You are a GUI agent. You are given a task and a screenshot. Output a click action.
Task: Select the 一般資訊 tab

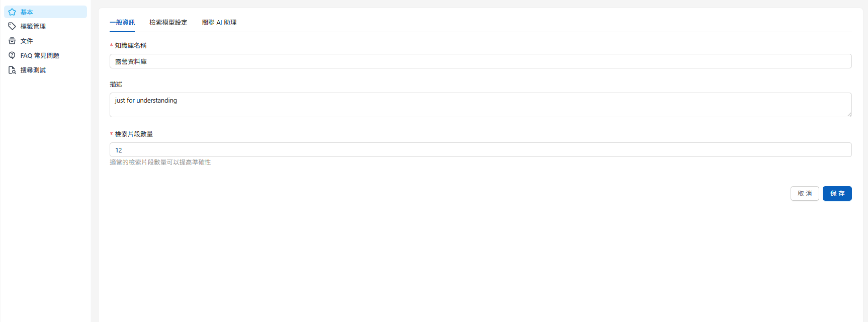tap(122, 22)
